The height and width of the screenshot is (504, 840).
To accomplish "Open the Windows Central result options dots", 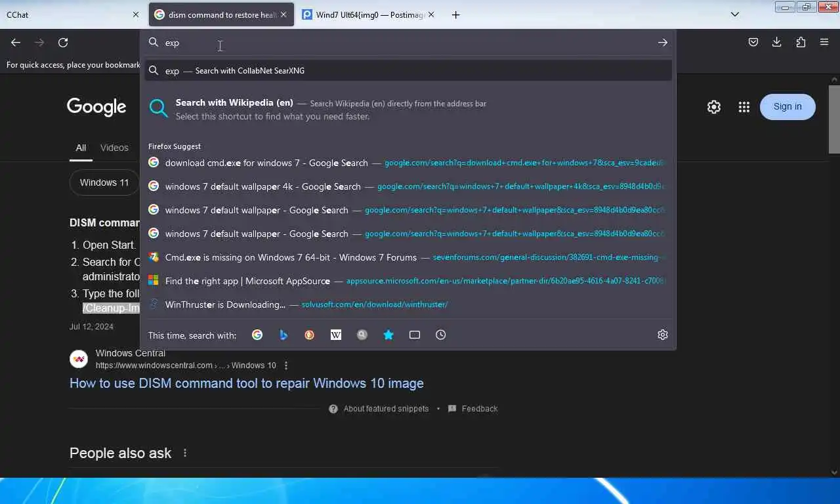I will [285, 366].
